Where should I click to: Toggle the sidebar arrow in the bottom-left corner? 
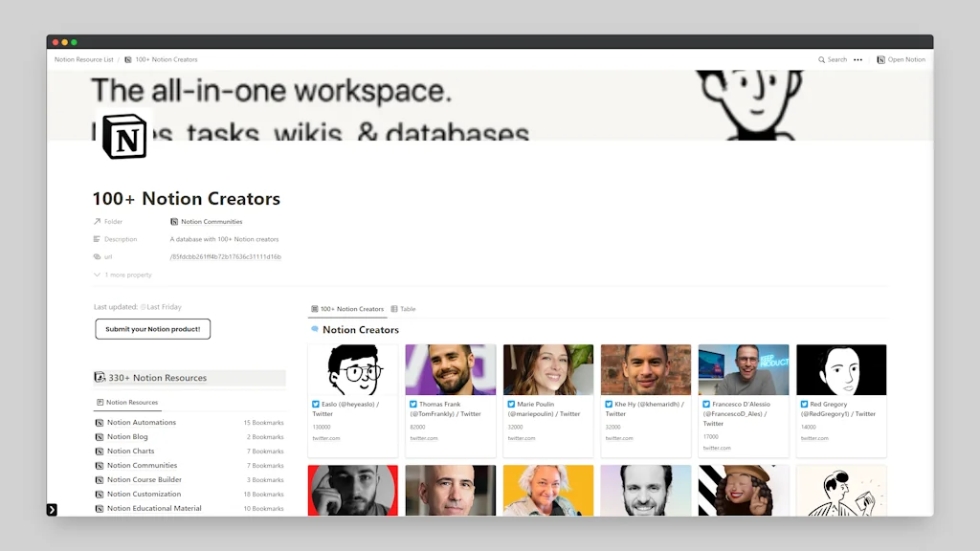click(x=51, y=510)
